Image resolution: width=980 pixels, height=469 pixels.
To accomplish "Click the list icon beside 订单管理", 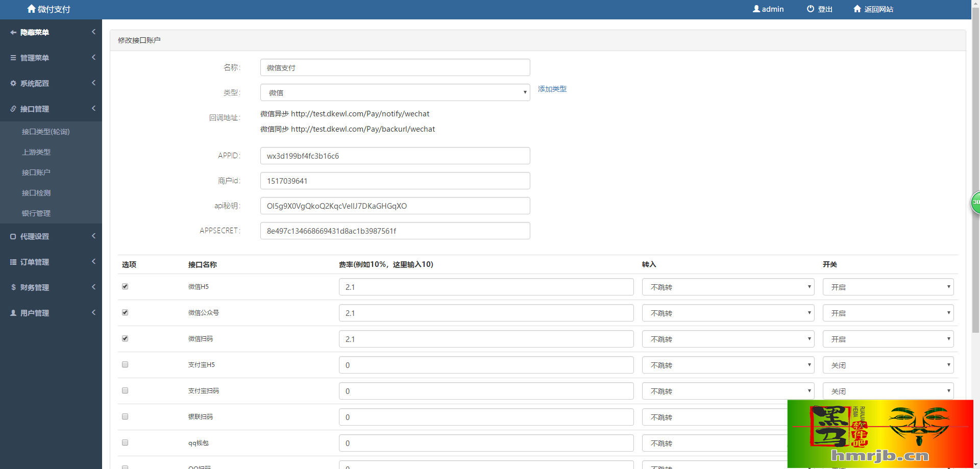I will tap(13, 262).
